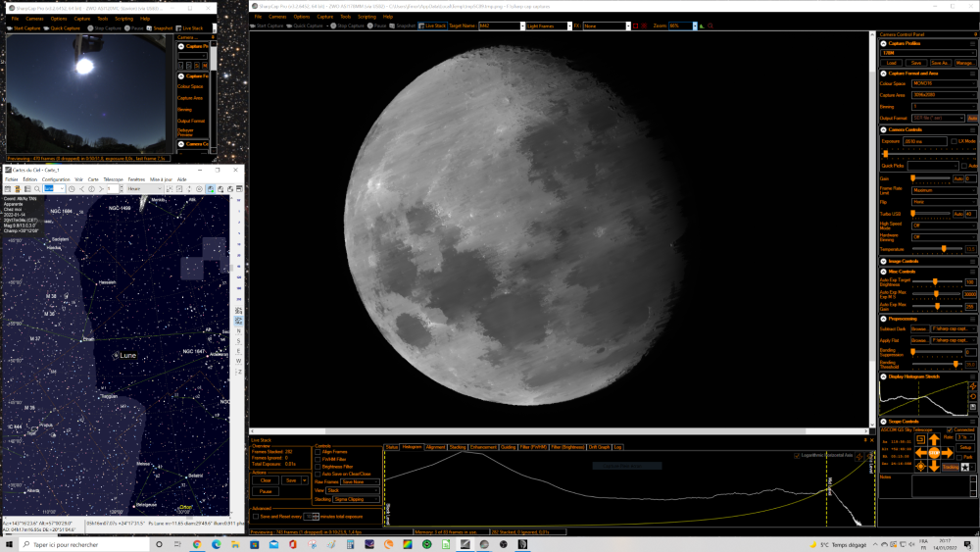Adjust the Gain slider
This screenshot has width=980, height=552.
[913, 178]
